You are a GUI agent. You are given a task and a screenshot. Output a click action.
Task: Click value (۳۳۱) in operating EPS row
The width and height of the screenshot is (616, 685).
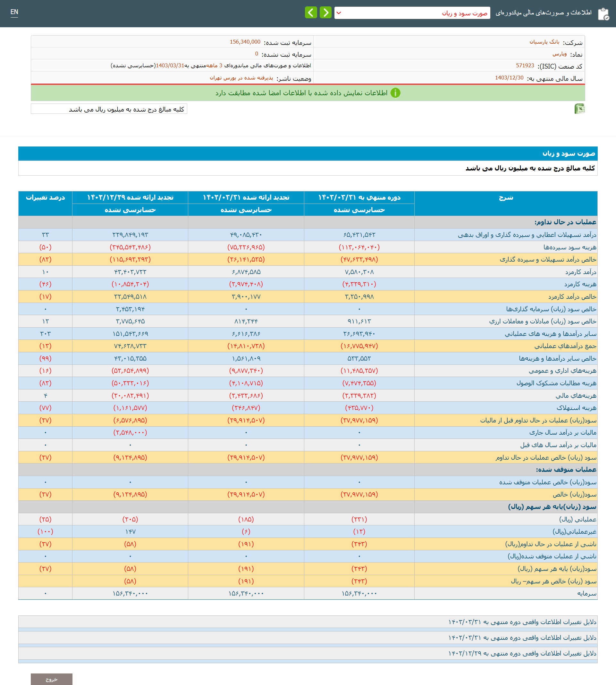tap(359, 519)
